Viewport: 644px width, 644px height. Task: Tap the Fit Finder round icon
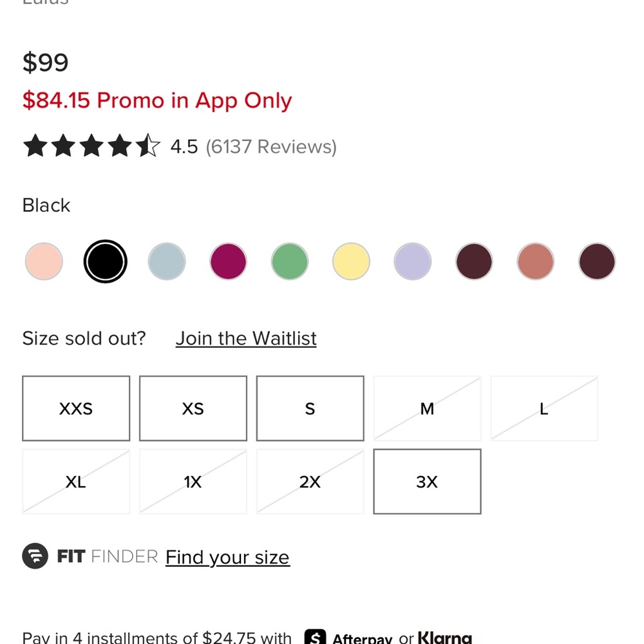pos(35,556)
